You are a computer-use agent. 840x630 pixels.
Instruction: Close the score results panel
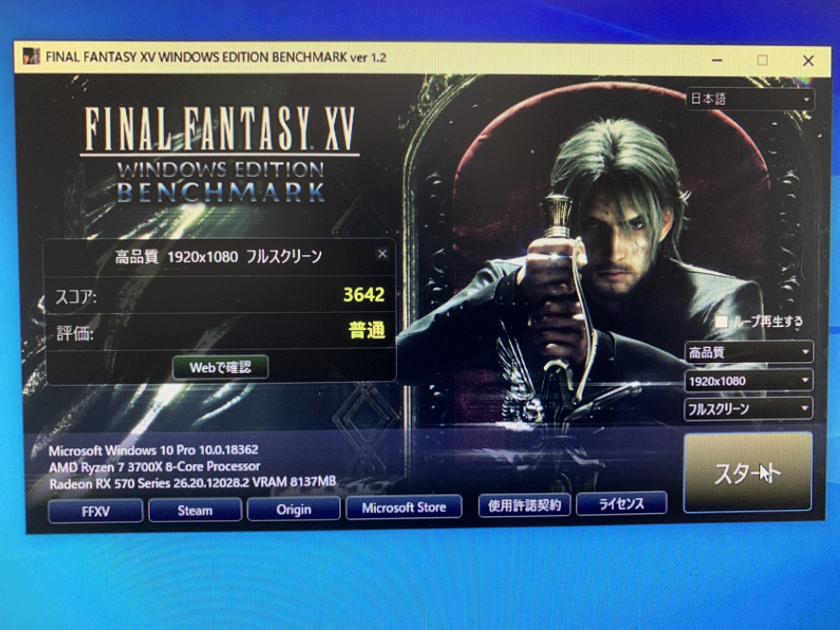point(382,254)
